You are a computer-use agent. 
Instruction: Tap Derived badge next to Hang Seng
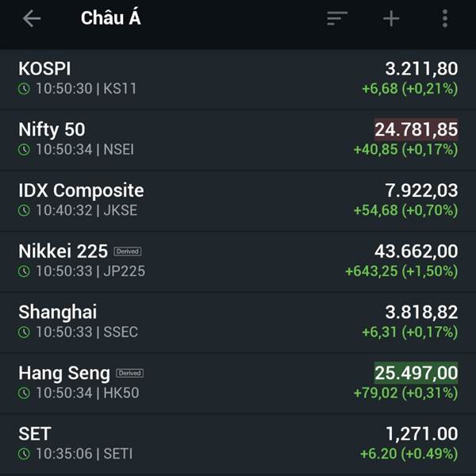click(x=129, y=373)
